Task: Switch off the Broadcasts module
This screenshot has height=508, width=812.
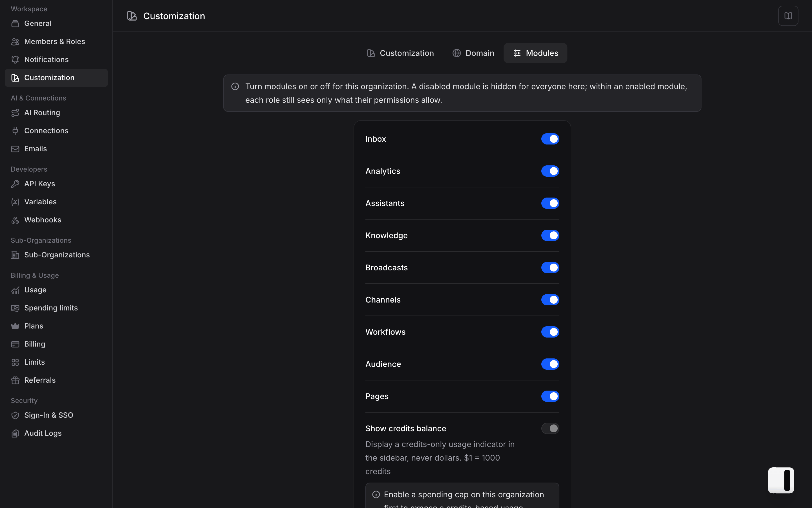Action: (x=550, y=268)
